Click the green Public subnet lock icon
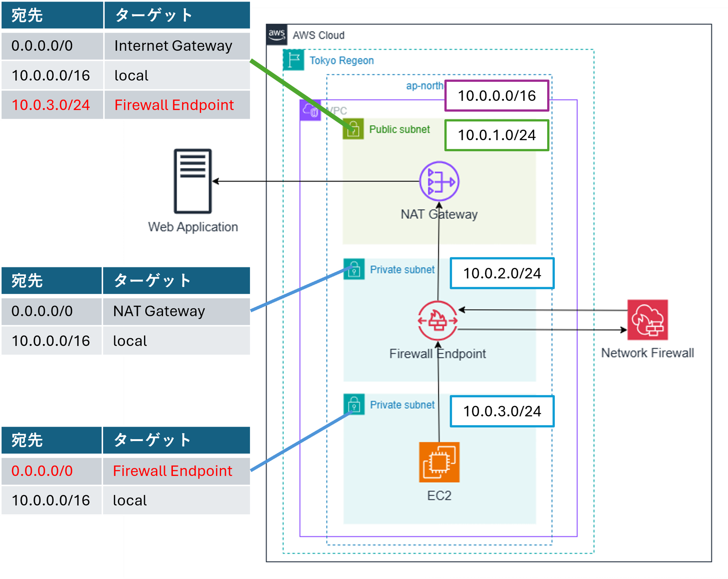Image resolution: width=728 pixels, height=579 pixels. [353, 129]
